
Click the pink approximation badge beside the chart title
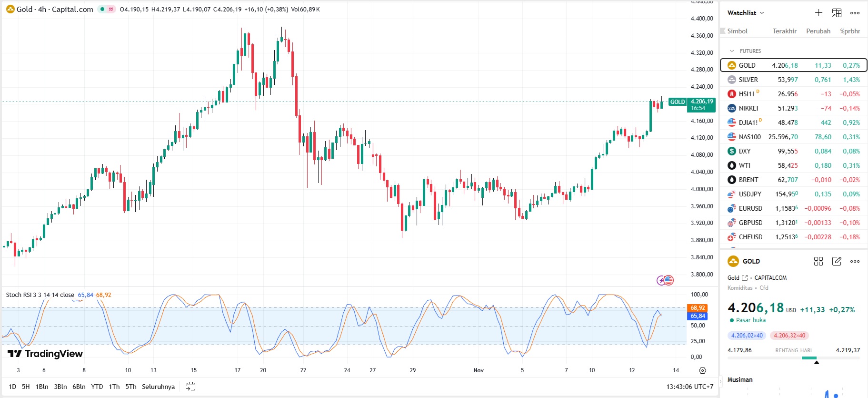(x=111, y=9)
